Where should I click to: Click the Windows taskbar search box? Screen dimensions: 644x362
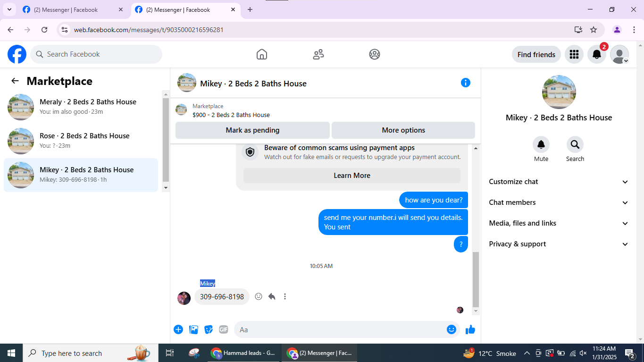[90, 353]
